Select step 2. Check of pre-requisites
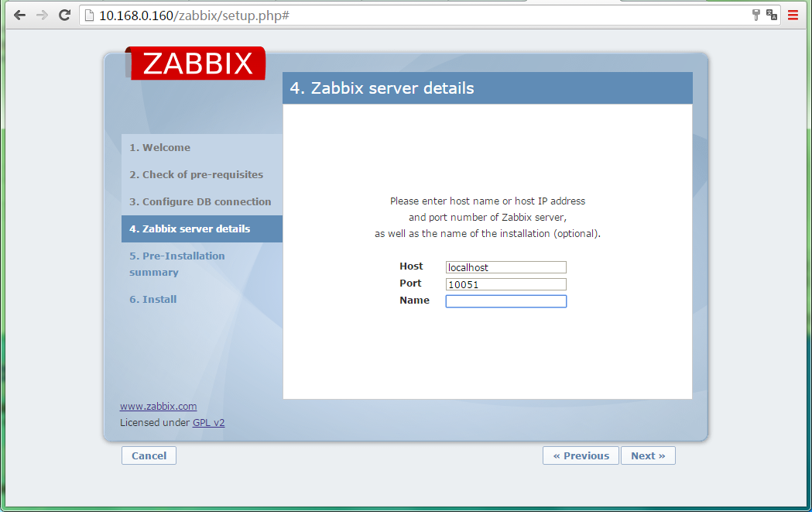812x512 pixels. 197,174
